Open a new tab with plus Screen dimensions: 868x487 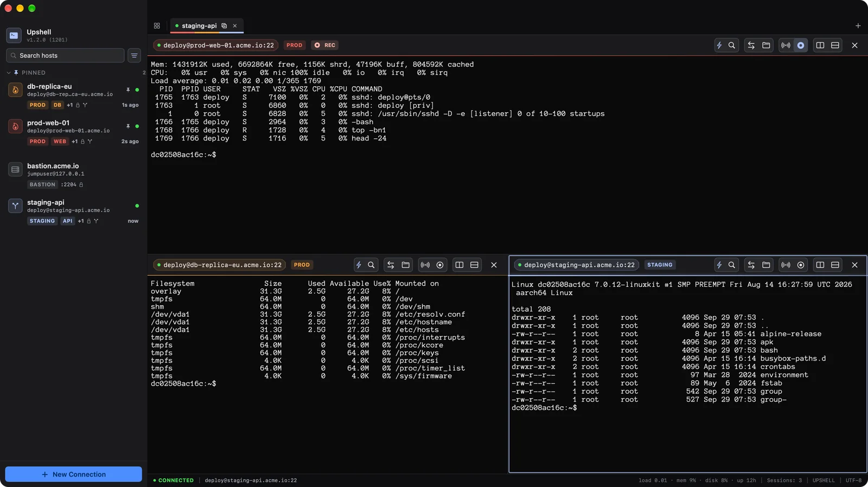pyautogui.click(x=858, y=25)
